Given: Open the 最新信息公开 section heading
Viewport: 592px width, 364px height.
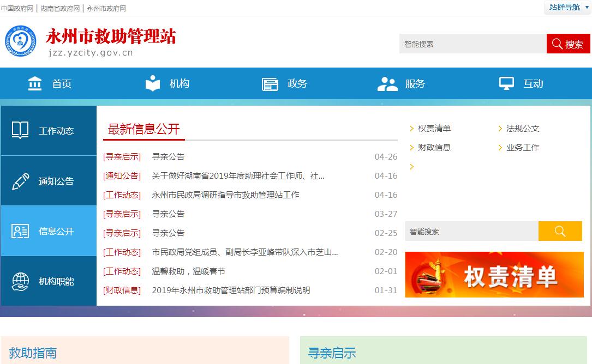Looking at the screenshot, I should click(x=143, y=129).
